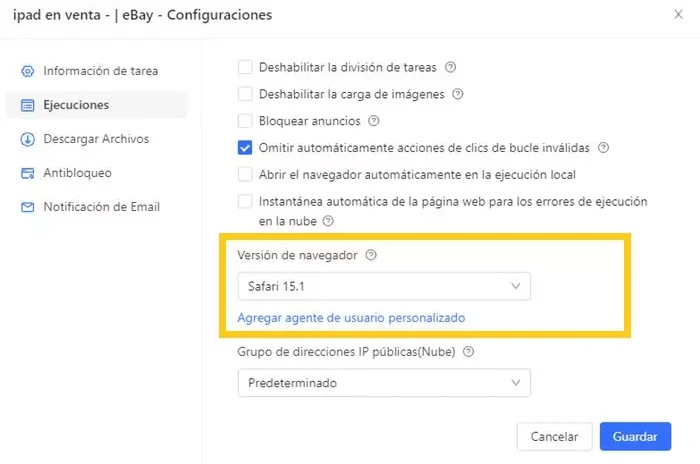Screen dimensions: 700x464
Task: Click the help icon beside Deshabilitar la división de tareas
Action: click(450, 67)
